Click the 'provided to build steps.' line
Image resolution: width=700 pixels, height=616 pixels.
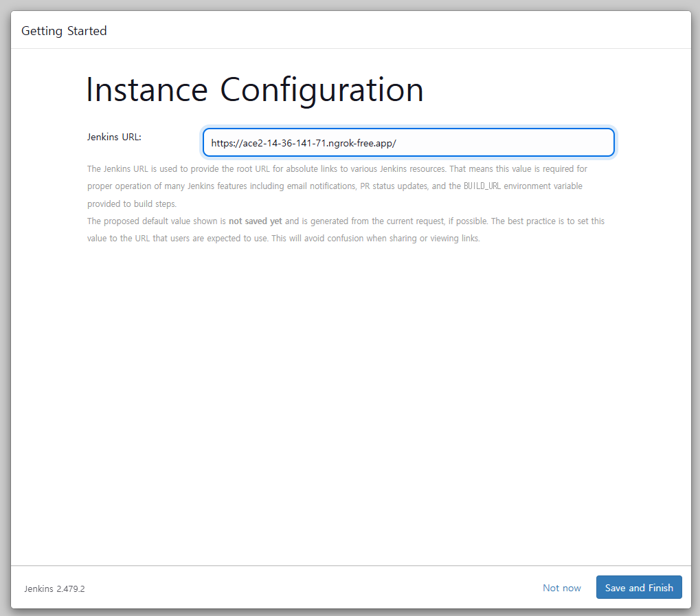(132, 203)
